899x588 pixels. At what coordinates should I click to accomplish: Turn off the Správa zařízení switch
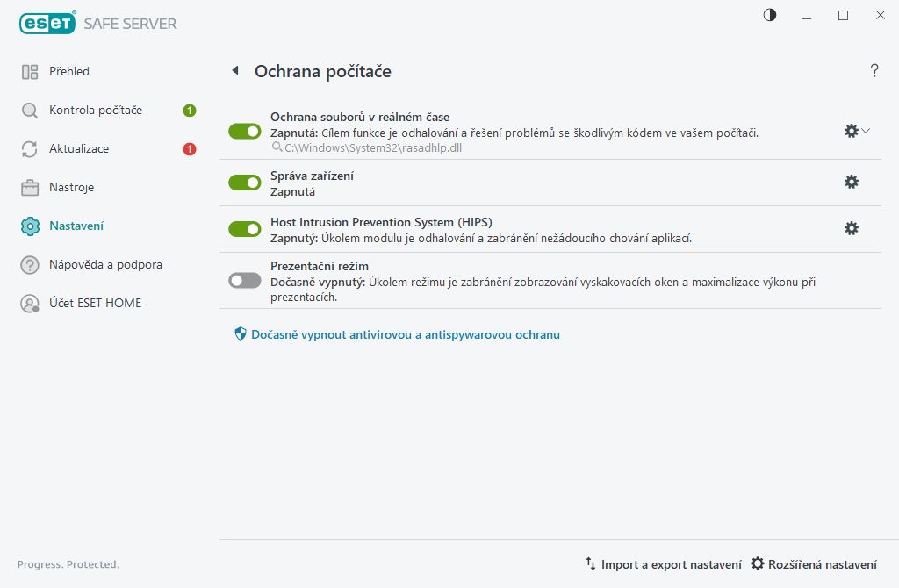245,183
